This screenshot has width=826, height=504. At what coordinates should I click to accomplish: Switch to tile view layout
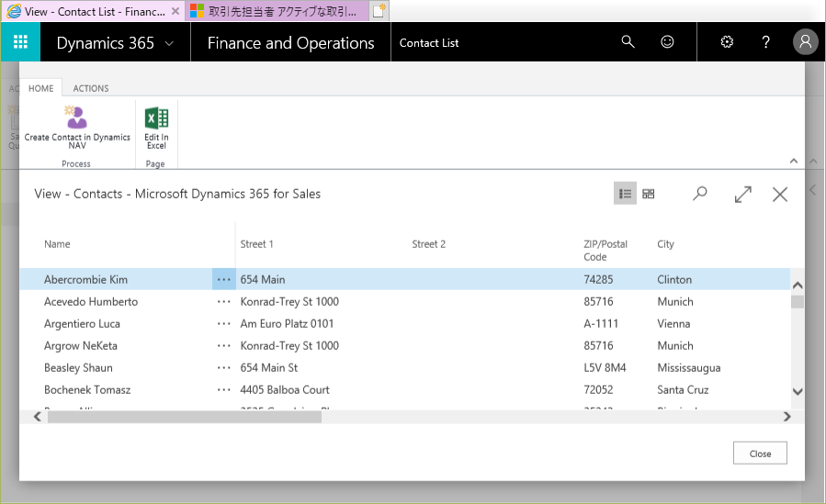tap(649, 194)
